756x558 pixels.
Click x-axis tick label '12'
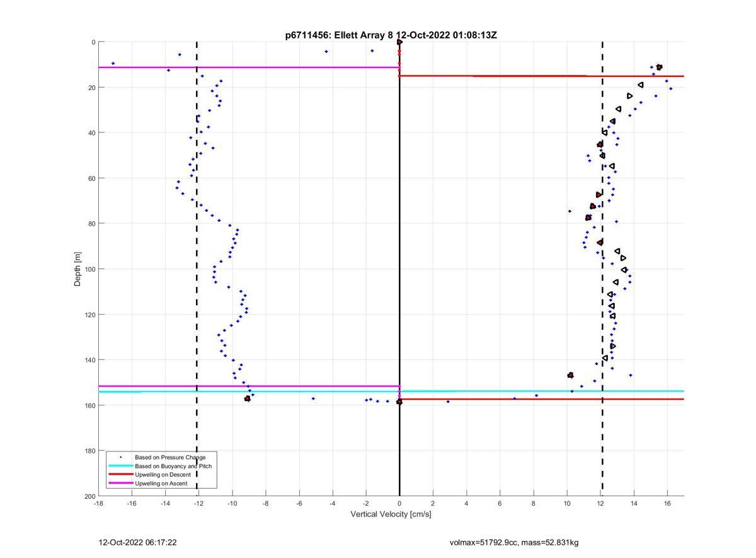pos(600,503)
